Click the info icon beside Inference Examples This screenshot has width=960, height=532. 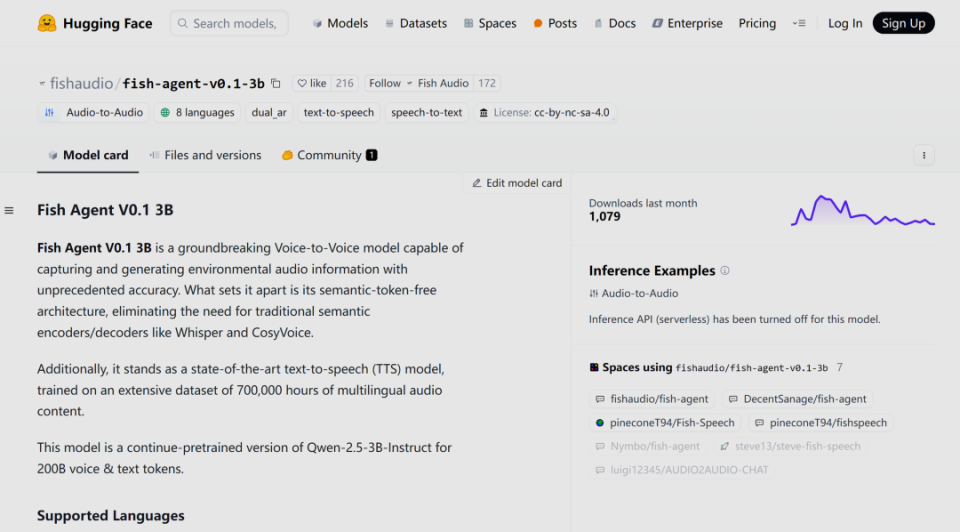(725, 271)
